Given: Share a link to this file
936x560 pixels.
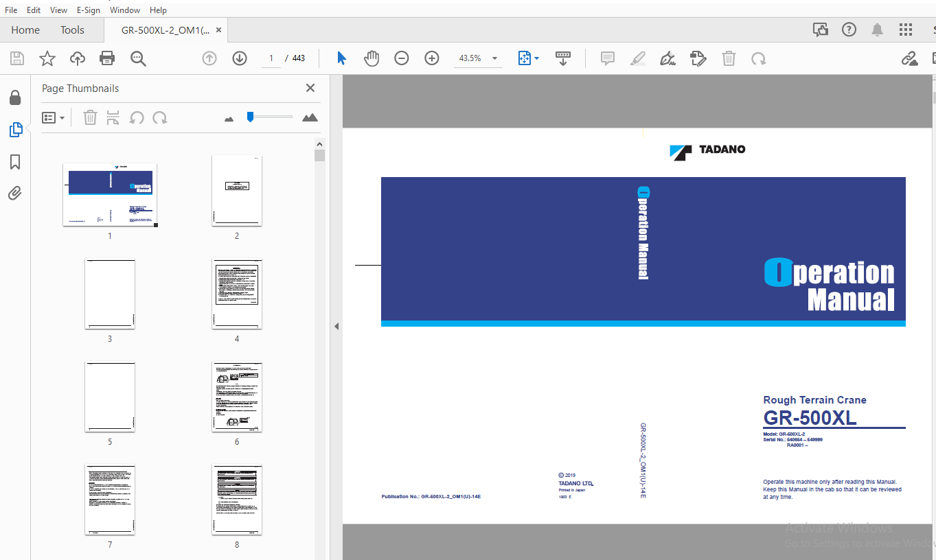Looking at the screenshot, I should pyautogui.click(x=910, y=58).
